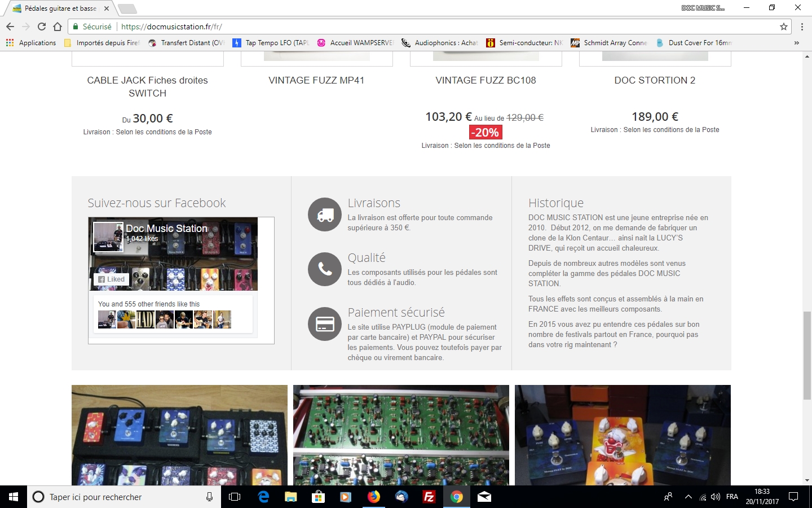Open Firefox from the taskbar

coord(373,497)
